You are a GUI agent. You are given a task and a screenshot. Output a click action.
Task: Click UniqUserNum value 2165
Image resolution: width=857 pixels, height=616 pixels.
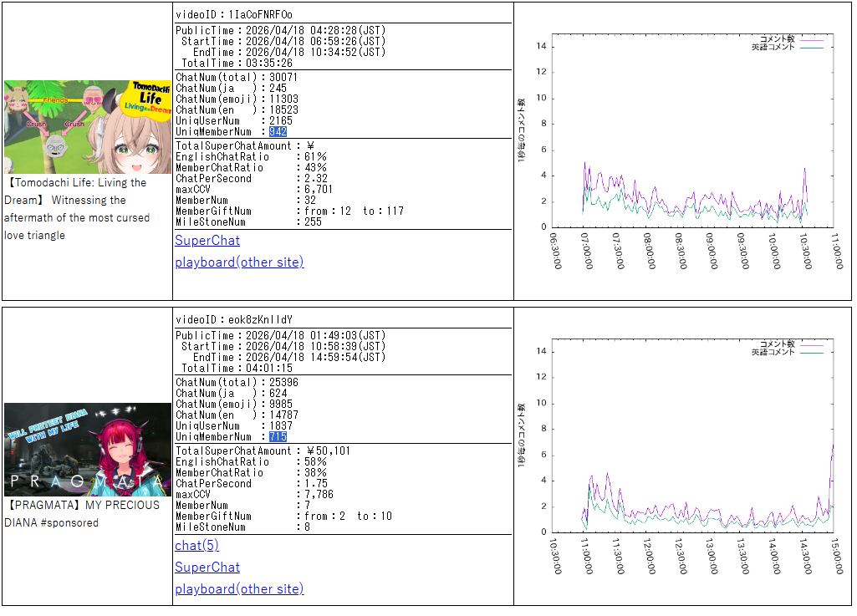[x=280, y=121]
